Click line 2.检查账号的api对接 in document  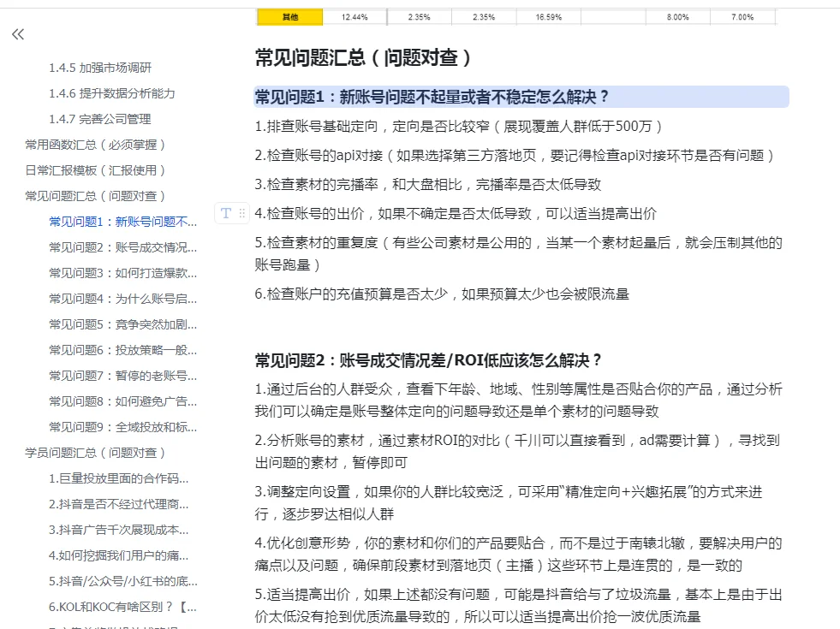pyautogui.click(x=515, y=156)
